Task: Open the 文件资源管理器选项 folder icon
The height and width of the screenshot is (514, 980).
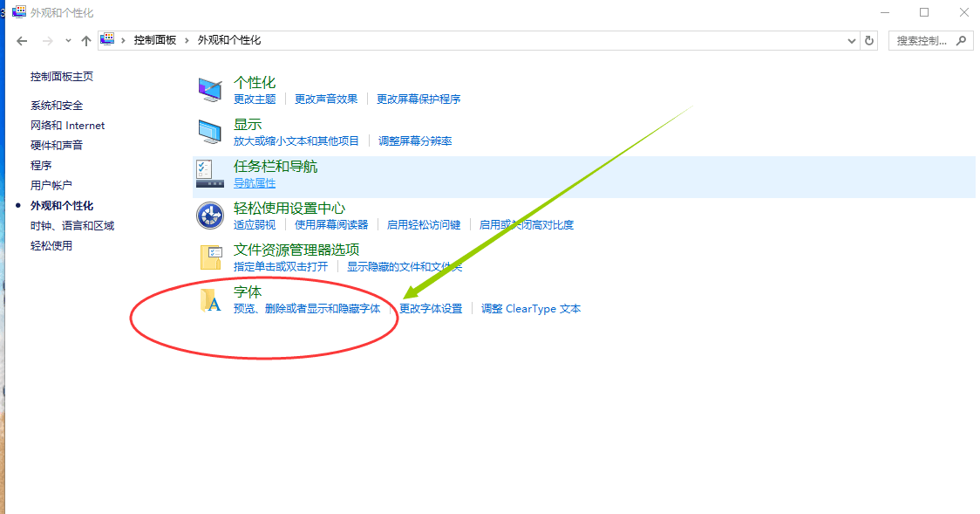Action: [x=211, y=257]
